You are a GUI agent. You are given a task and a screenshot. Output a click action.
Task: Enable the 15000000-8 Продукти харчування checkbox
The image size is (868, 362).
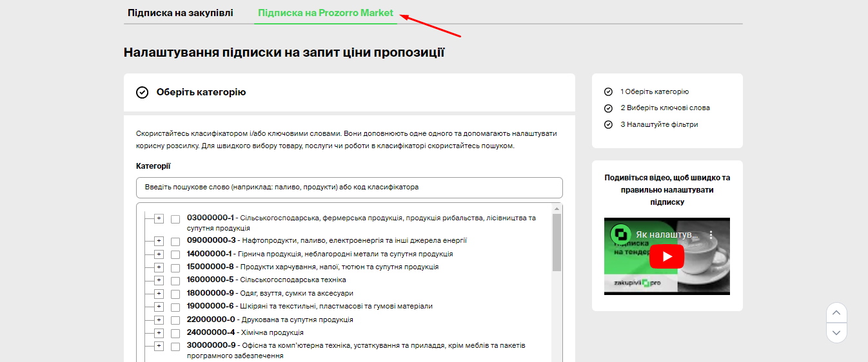[175, 268]
